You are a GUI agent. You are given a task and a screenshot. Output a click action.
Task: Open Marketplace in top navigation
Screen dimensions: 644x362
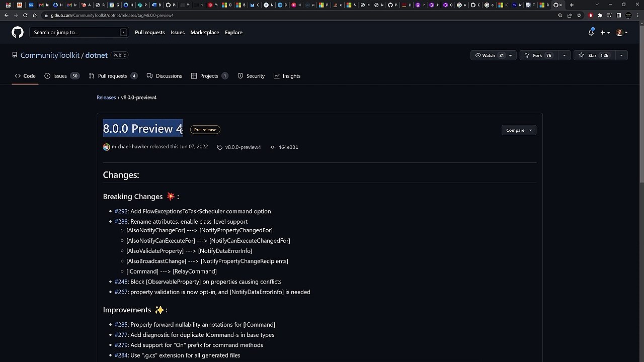click(x=205, y=32)
